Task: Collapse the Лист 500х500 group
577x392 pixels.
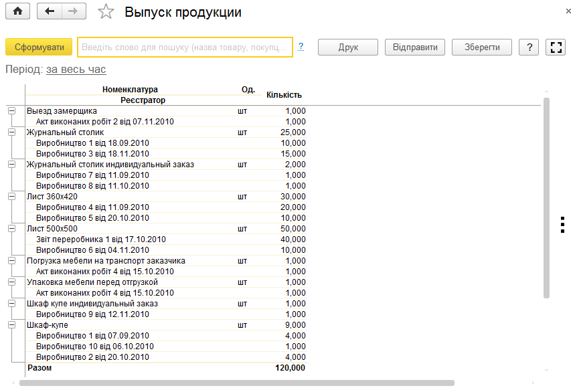Action: coord(12,228)
